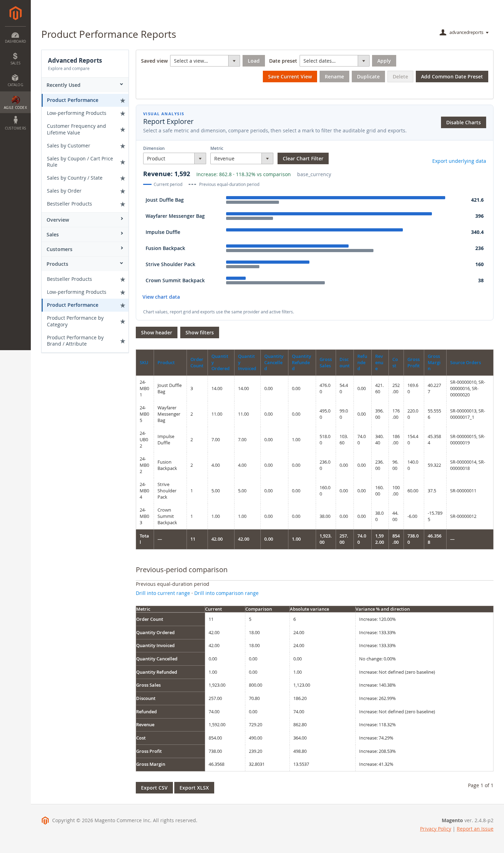Open the Report an Issue link
The image size is (504, 853).
click(475, 829)
